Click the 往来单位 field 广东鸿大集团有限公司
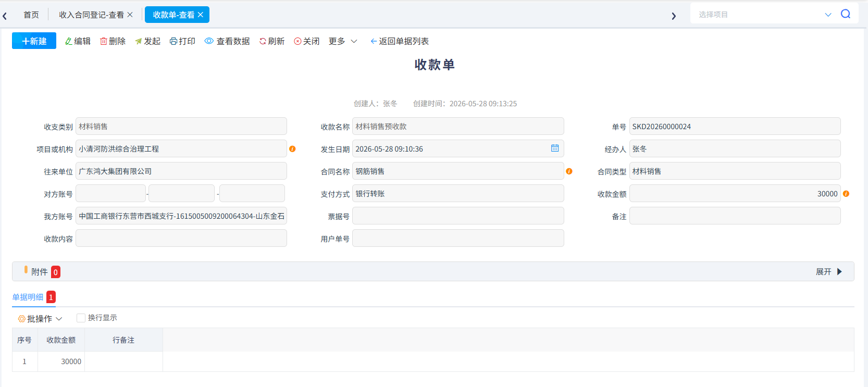The height and width of the screenshot is (387, 868). pos(181,171)
